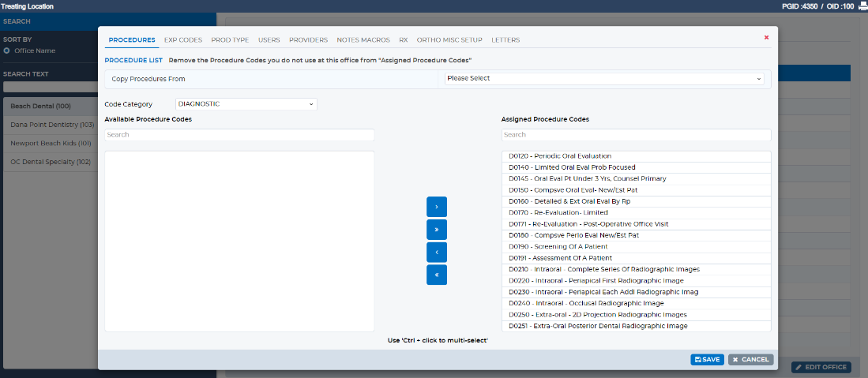868x378 pixels.
Task: Select D0251 - Extra-Oral Posterior Dental Radiographic Image
Action: (636, 326)
